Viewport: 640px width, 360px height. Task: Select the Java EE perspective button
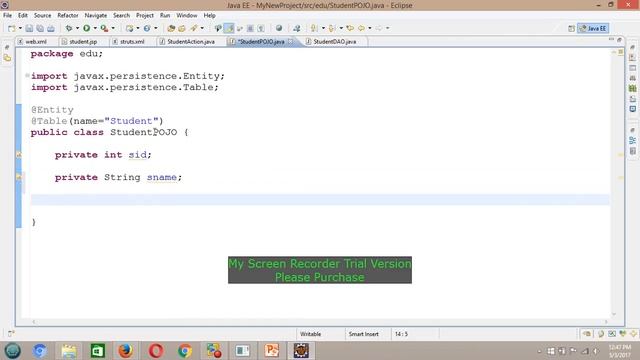[x=593, y=28]
